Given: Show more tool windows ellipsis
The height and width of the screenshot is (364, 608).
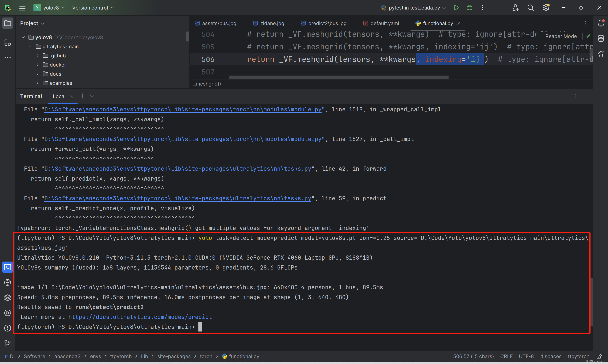Looking at the screenshot, I should pyautogui.click(x=8, y=58).
